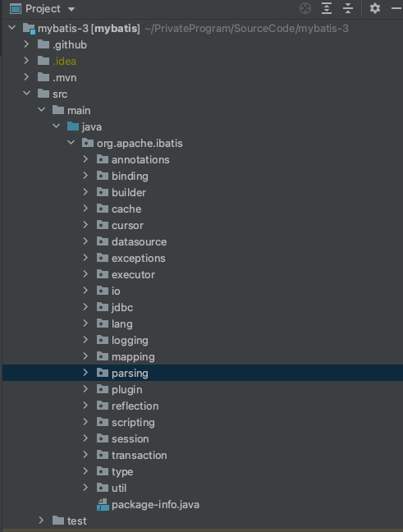Screen dimensions: 403x532
Task: Click the locate/select opened file crosshair icon
Action: pos(305,8)
